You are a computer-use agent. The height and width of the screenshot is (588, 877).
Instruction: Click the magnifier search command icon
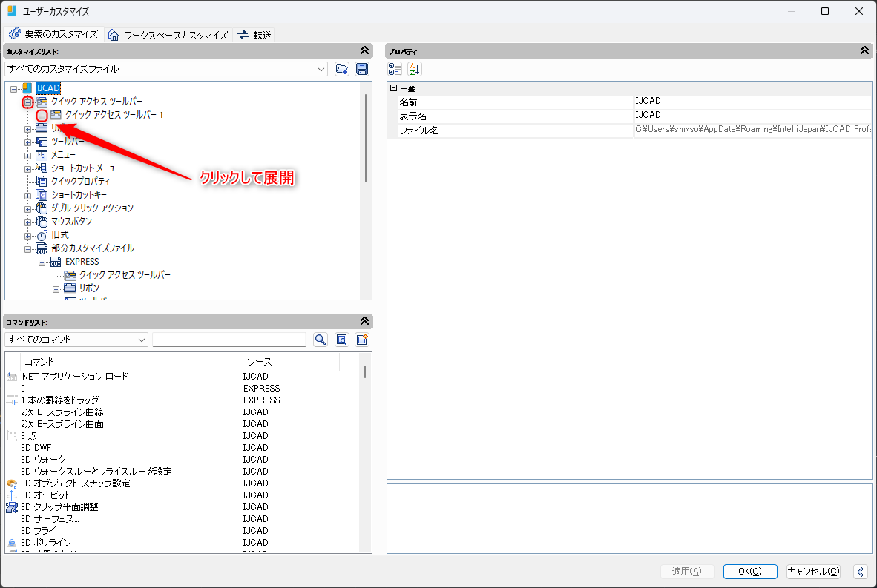pyautogui.click(x=321, y=340)
